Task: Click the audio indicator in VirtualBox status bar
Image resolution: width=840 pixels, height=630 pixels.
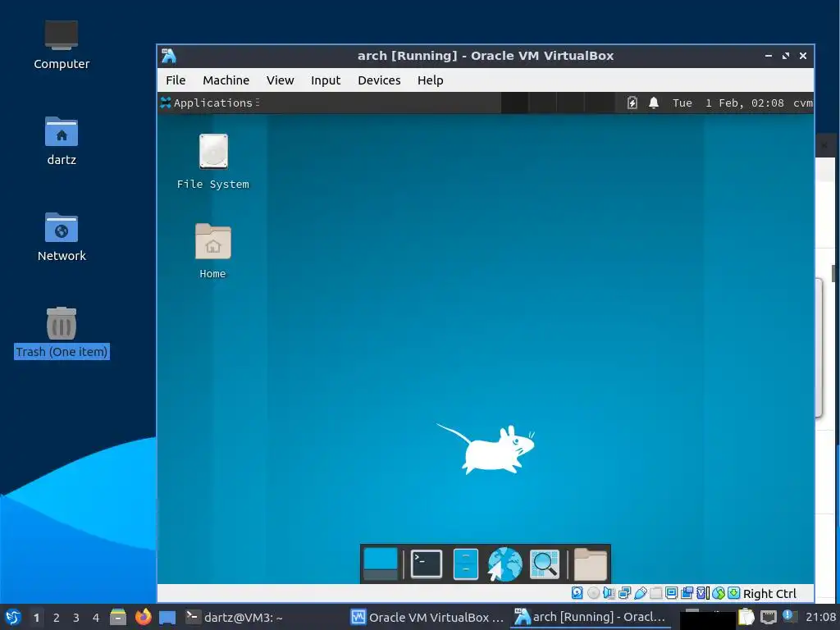Action: [609, 593]
